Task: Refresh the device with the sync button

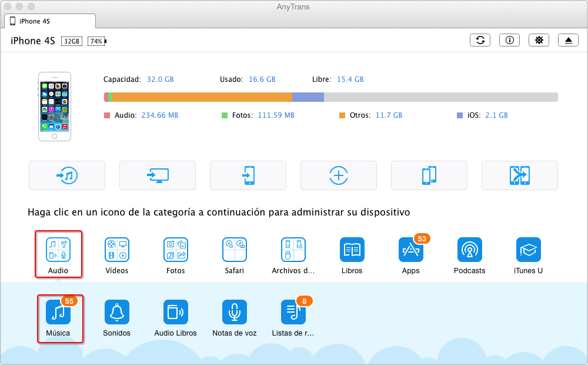Action: coord(480,40)
